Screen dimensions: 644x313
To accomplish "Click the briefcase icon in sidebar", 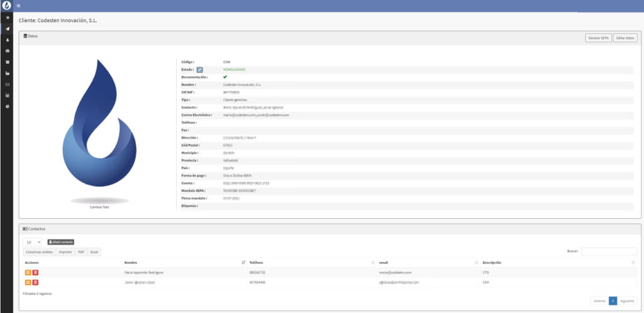I will [8, 50].
